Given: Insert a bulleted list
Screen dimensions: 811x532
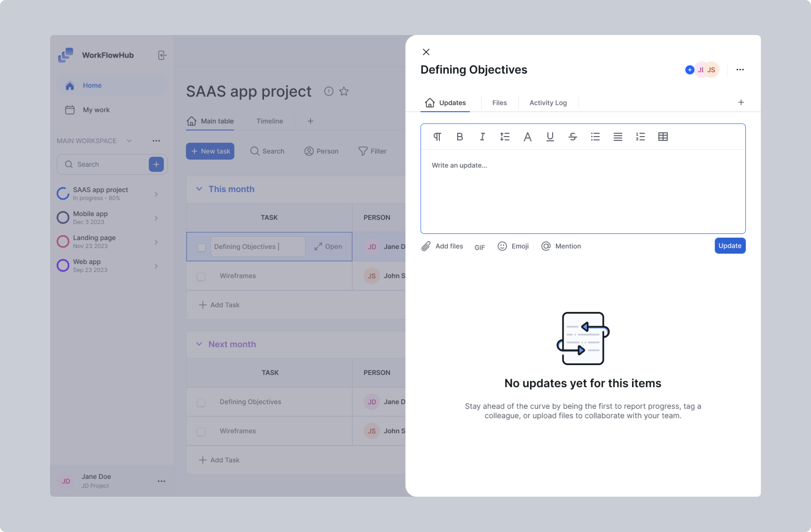Looking at the screenshot, I should tap(595, 137).
